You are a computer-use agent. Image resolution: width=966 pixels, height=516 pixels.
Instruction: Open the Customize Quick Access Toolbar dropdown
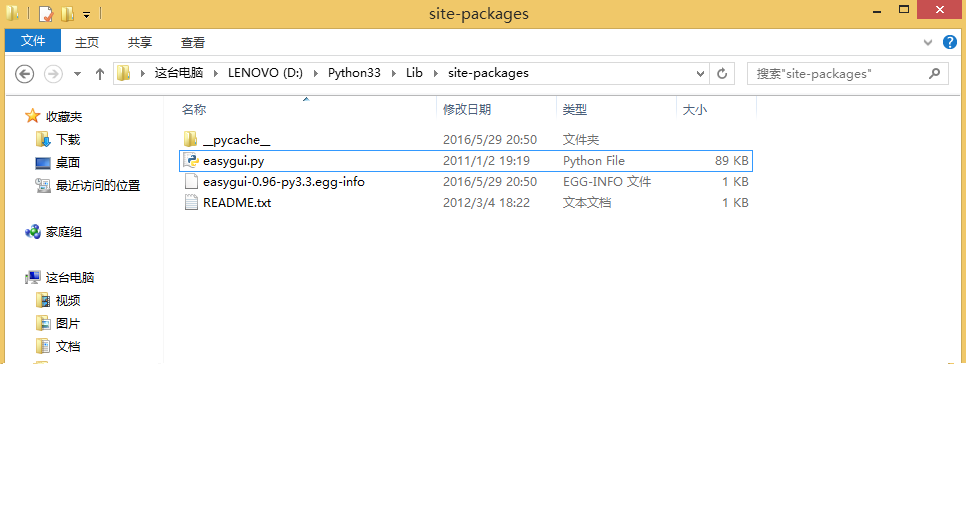(87, 15)
